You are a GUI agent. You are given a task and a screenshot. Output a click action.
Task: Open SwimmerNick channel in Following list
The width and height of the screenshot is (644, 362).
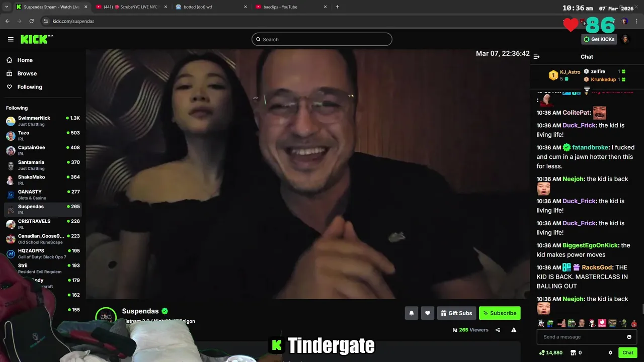43,121
